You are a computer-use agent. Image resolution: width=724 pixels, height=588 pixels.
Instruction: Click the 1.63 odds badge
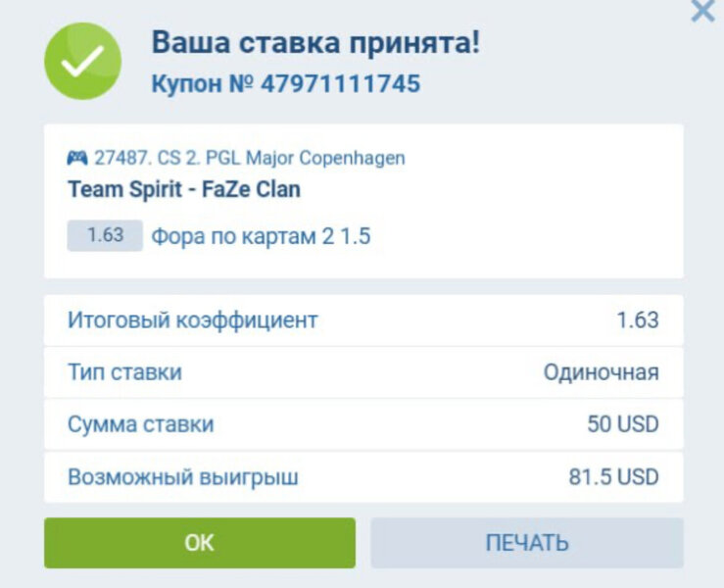105,236
